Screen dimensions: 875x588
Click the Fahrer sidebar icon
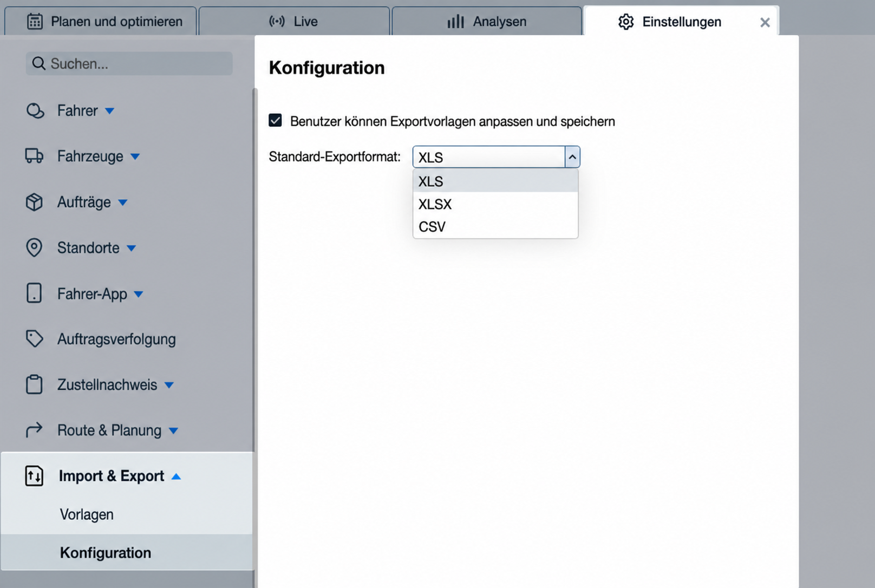pos(35,110)
